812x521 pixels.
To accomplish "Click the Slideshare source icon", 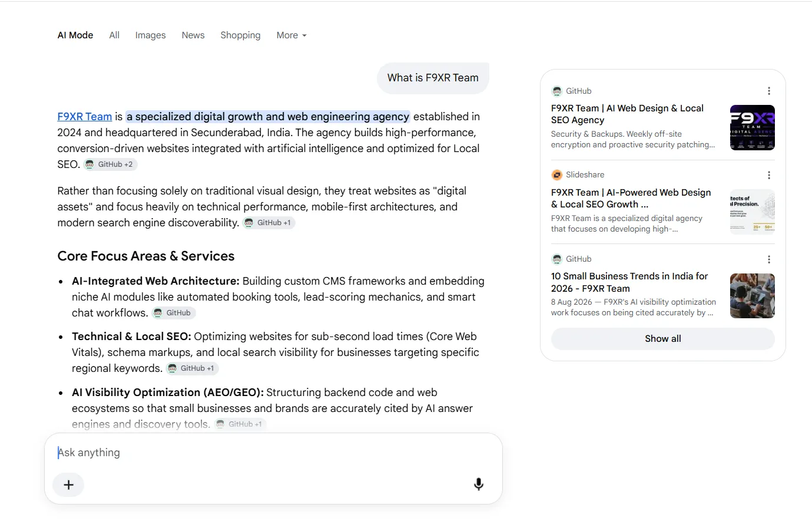I will pos(557,175).
